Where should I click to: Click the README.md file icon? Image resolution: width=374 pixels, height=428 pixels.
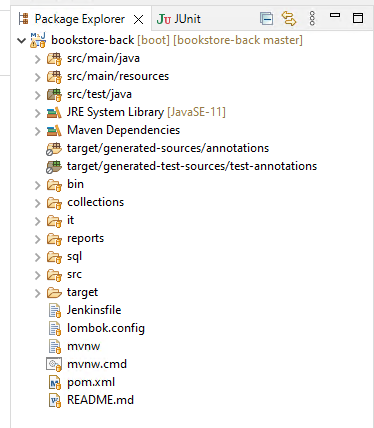click(x=55, y=400)
